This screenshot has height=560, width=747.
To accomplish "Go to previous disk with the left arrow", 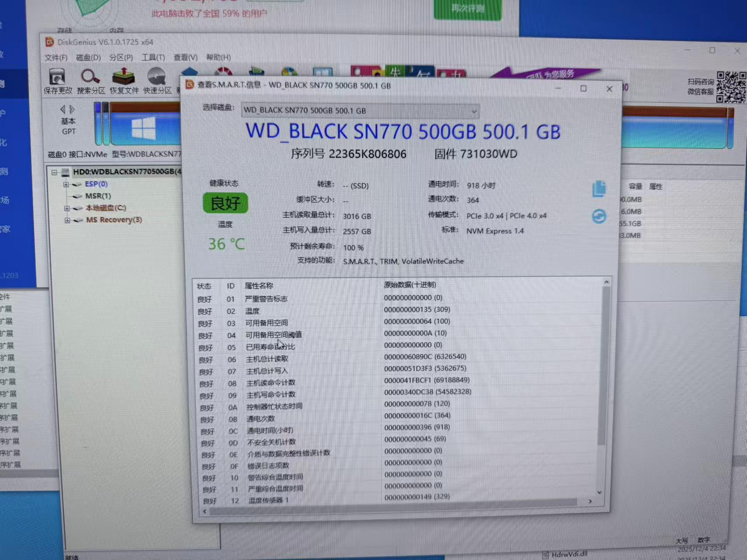I will [63, 109].
